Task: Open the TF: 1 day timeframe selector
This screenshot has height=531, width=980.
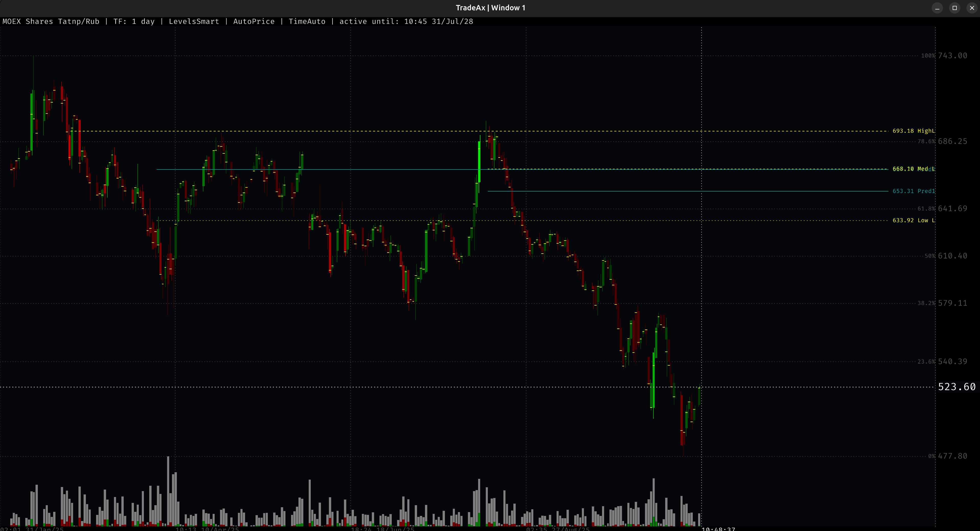Action: [134, 22]
